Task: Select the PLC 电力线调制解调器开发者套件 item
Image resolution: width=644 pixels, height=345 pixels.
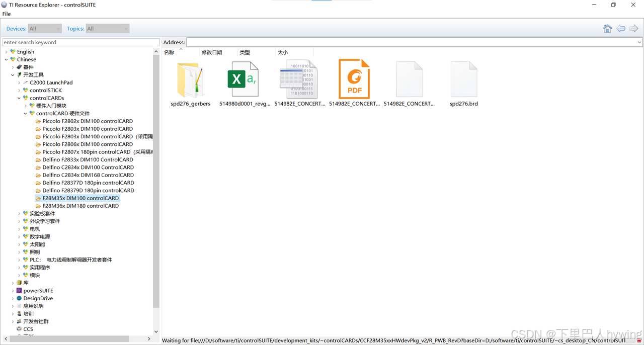Action: click(x=71, y=260)
